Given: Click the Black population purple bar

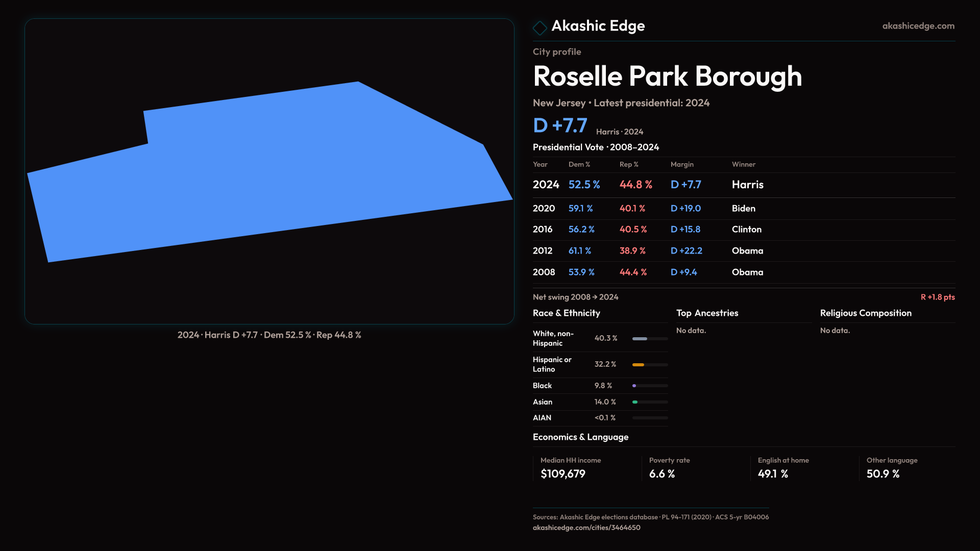Looking at the screenshot, I should tap(634, 386).
